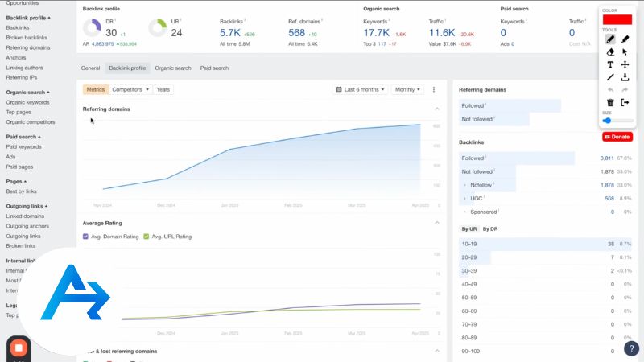
Task: Click the 5.7K Backlinks value
Action: tap(230, 33)
